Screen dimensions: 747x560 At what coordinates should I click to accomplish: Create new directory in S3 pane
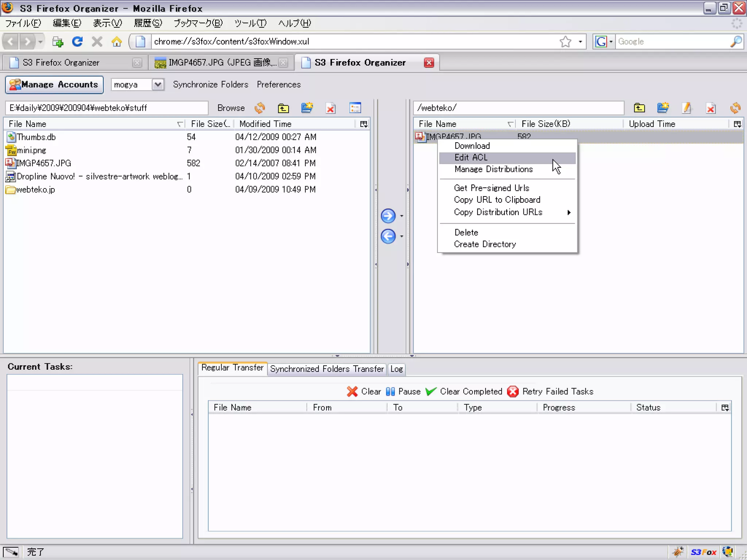pos(663,108)
